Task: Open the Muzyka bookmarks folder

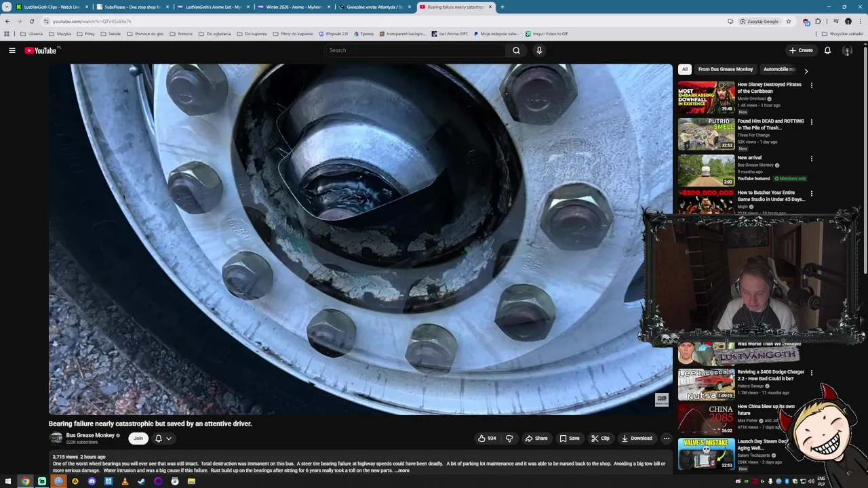Action: tap(60, 33)
